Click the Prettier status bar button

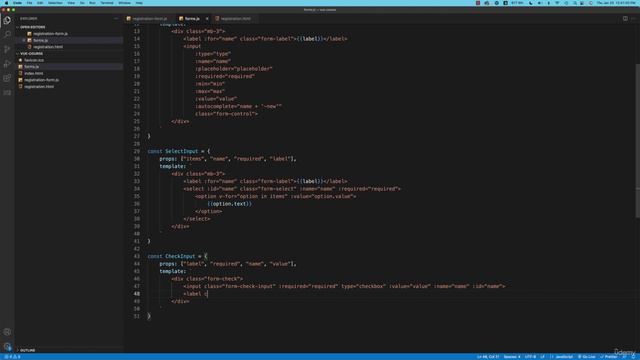[x=609, y=357]
